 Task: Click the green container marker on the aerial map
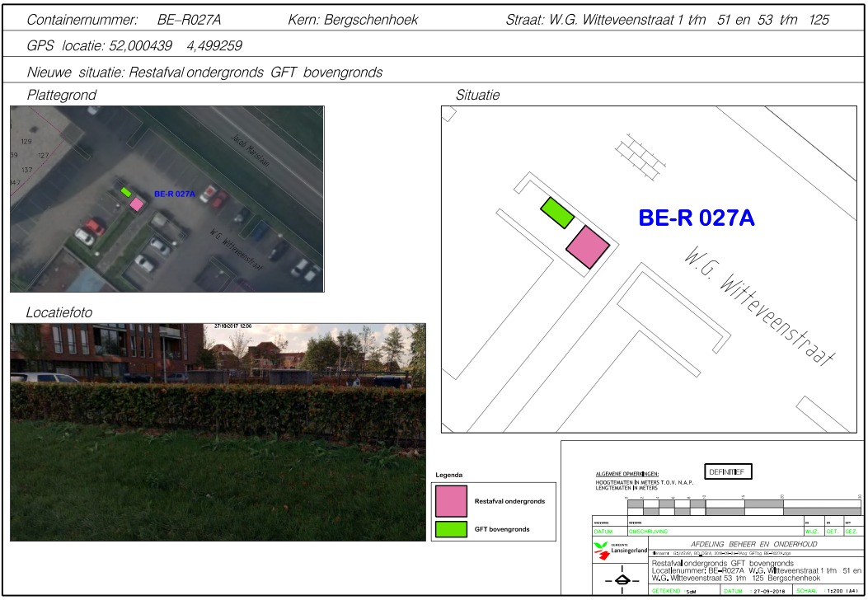(x=126, y=191)
